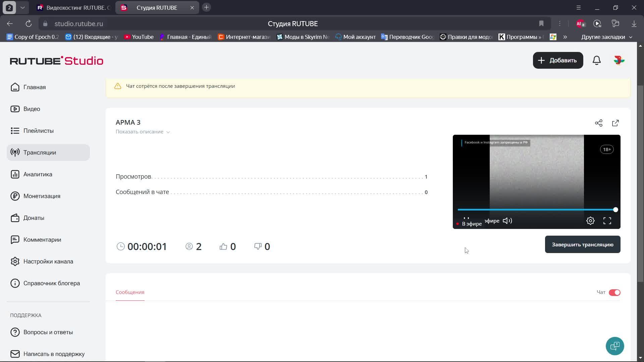Show more hidden bookmarks chevron
The width and height of the screenshot is (644, 362).
565,37
